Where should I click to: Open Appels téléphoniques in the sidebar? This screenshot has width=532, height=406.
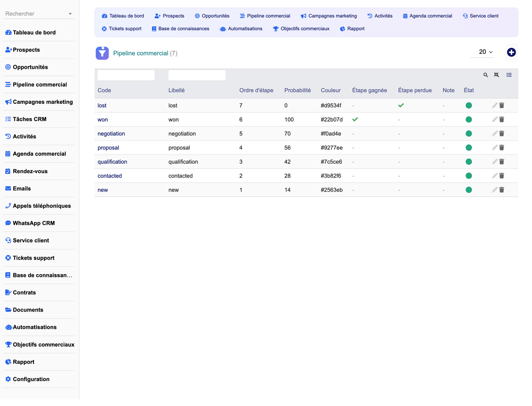(x=39, y=206)
